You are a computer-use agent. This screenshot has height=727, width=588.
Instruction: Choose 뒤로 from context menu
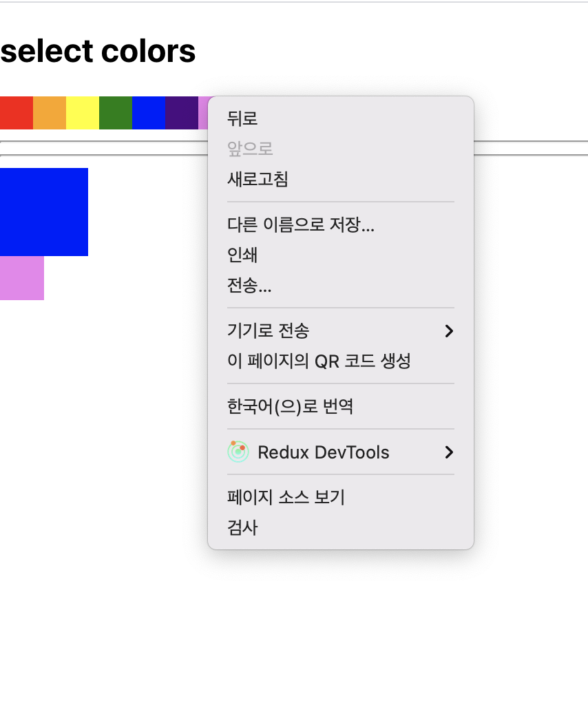coord(340,118)
